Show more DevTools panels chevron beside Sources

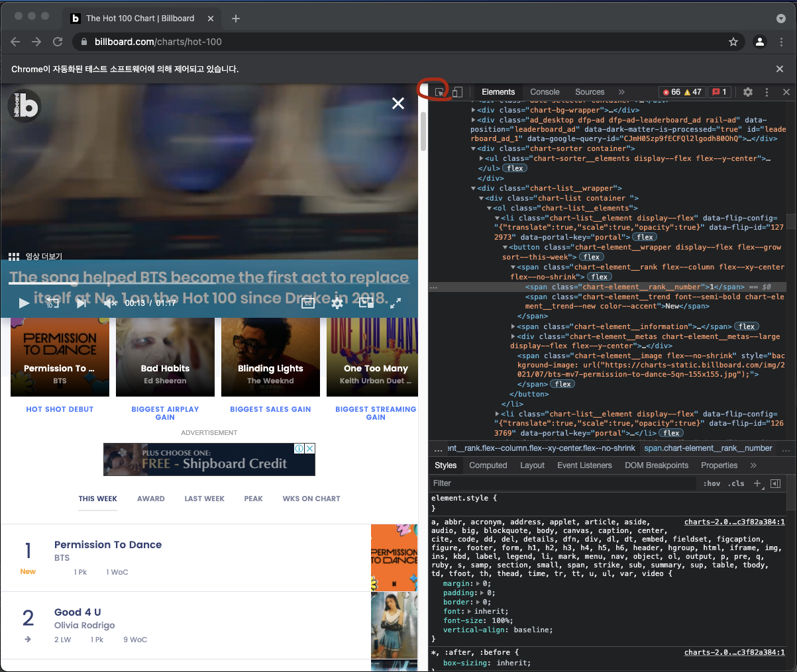[621, 92]
